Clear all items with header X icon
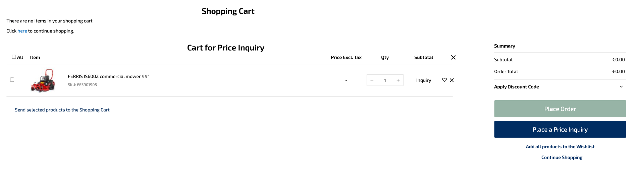This screenshot has height=170, width=644. point(453,57)
